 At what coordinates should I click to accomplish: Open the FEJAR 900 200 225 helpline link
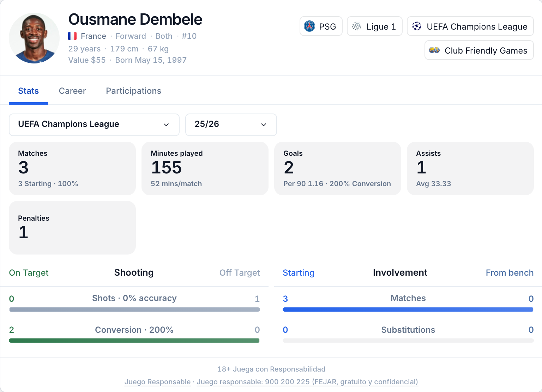click(x=307, y=382)
